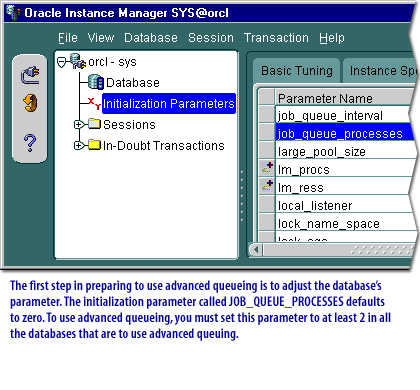Open the Session menu
The height and width of the screenshot is (390, 420).
[211, 38]
